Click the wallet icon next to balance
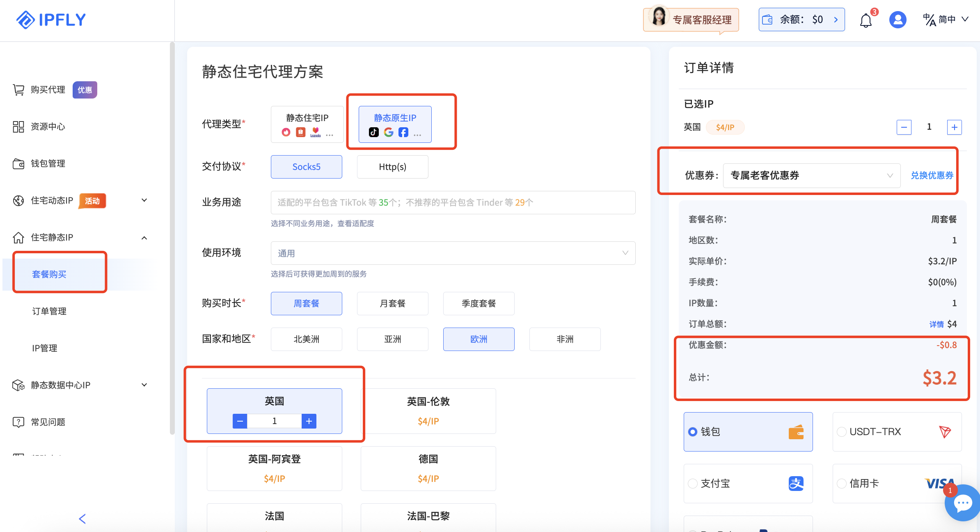Screen dimensions: 980x532 click(x=767, y=20)
